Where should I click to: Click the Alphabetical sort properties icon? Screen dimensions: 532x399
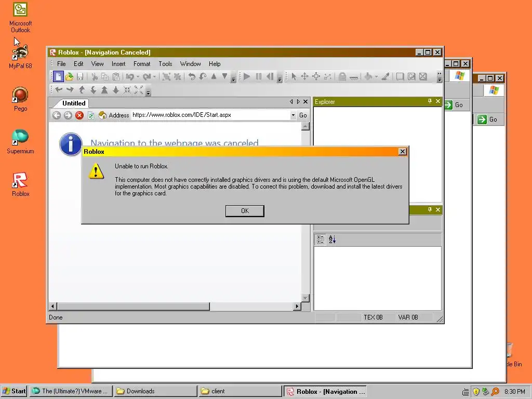(x=332, y=240)
